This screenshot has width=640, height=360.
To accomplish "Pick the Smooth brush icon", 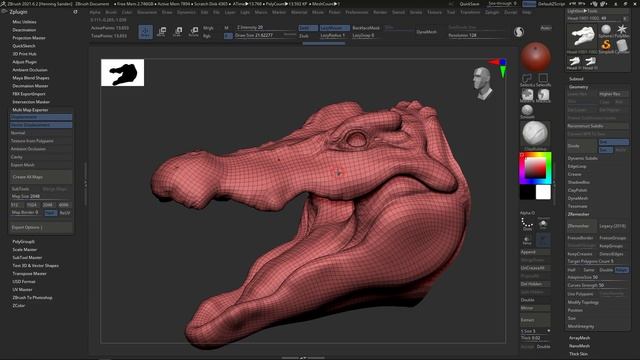I will pos(527,111).
